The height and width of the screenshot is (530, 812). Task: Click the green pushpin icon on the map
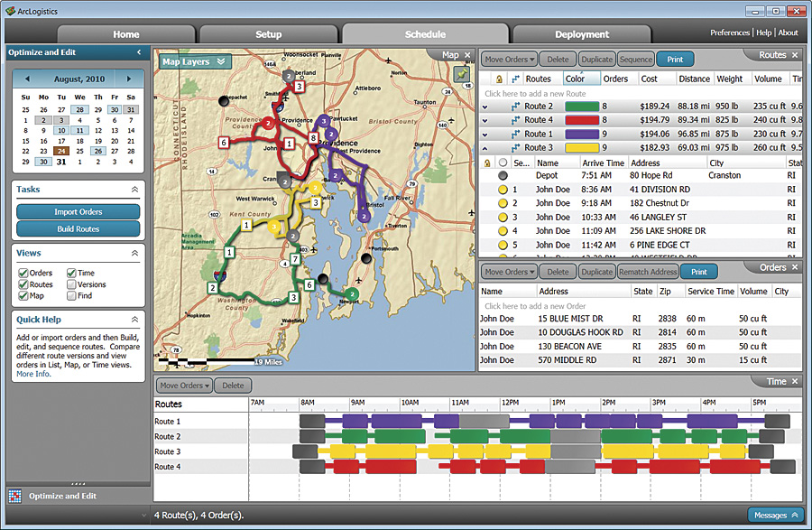click(462, 76)
